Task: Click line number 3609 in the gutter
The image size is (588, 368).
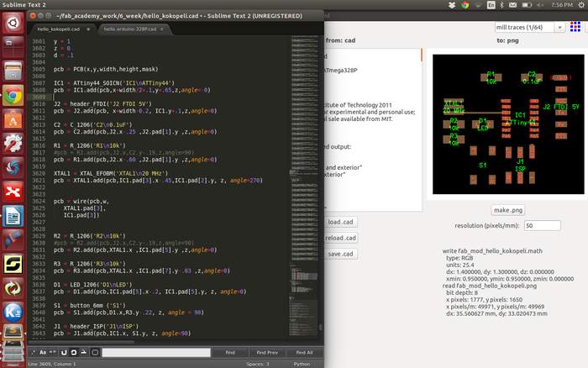Action: point(39,97)
